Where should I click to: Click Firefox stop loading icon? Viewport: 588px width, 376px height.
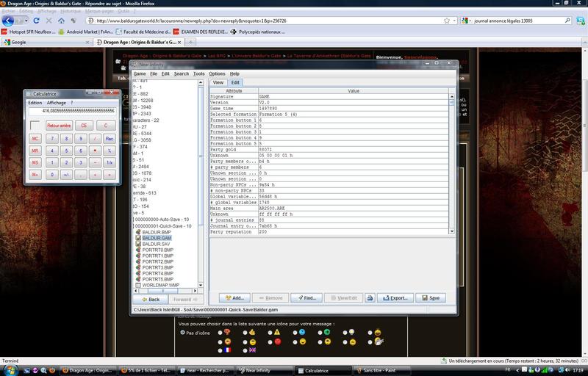[x=49, y=21]
